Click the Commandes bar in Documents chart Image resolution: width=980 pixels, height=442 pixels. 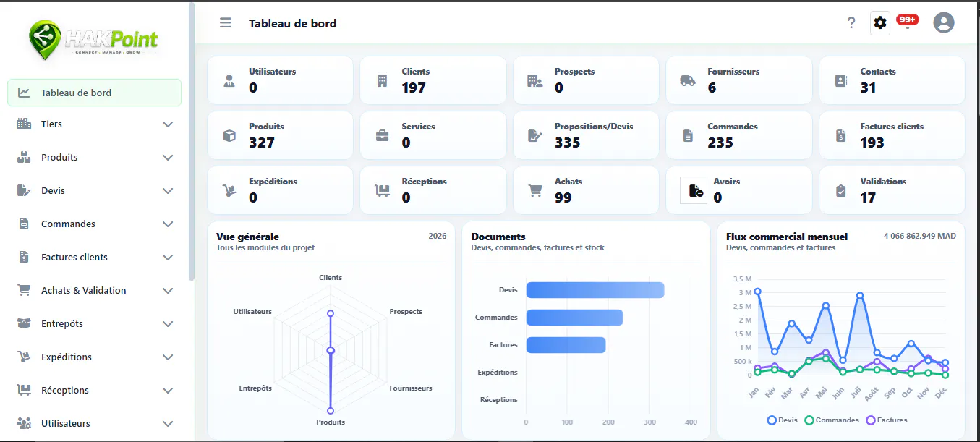point(574,318)
